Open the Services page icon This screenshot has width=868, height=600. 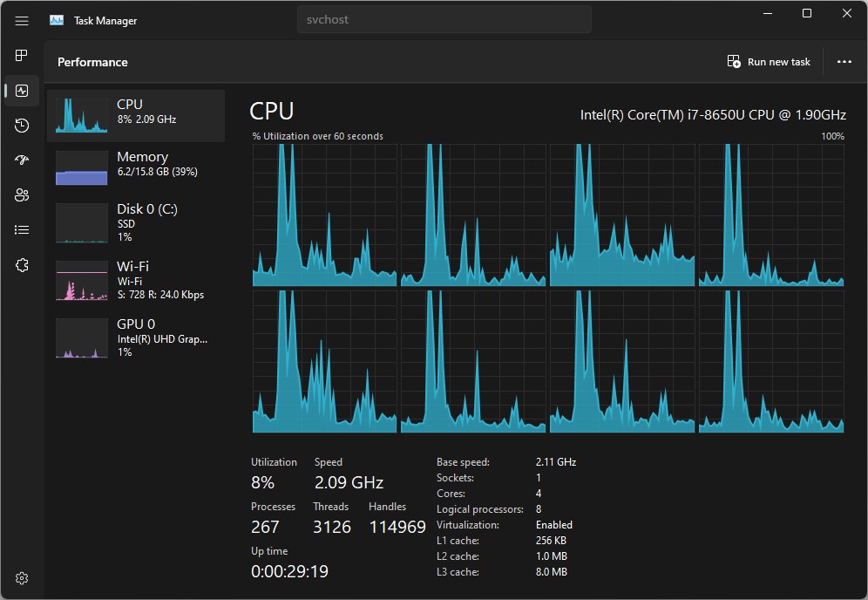coord(22,264)
